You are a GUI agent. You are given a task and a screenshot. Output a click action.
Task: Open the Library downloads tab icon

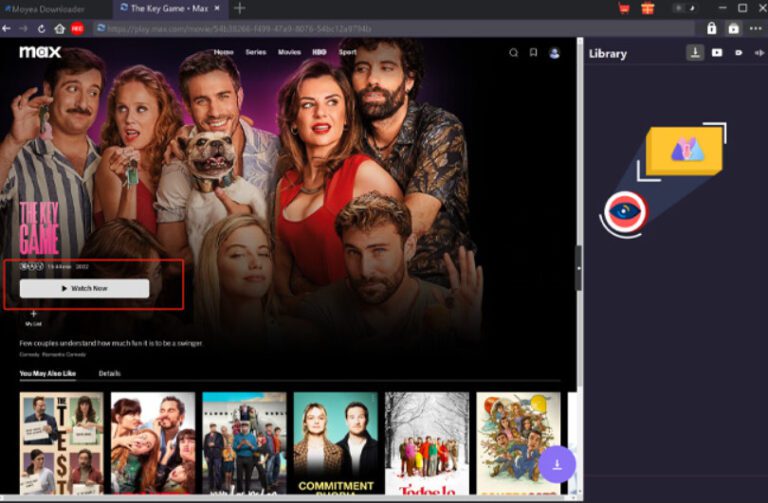tap(695, 53)
